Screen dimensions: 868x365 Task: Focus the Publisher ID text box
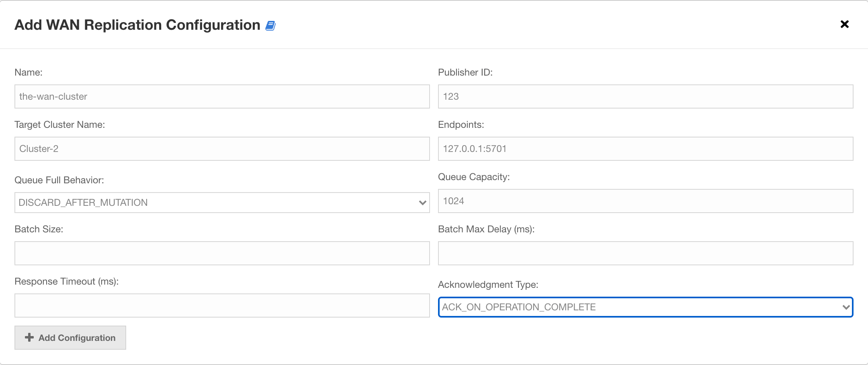coord(645,96)
